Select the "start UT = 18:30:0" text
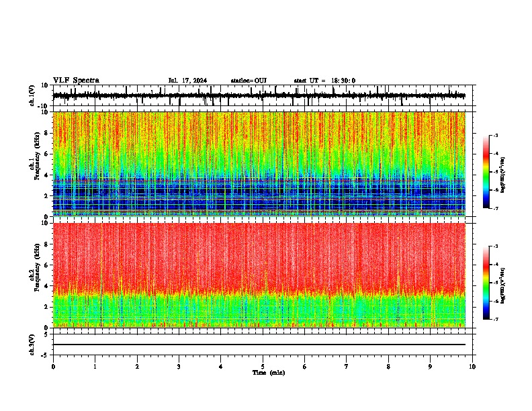 (324, 81)
